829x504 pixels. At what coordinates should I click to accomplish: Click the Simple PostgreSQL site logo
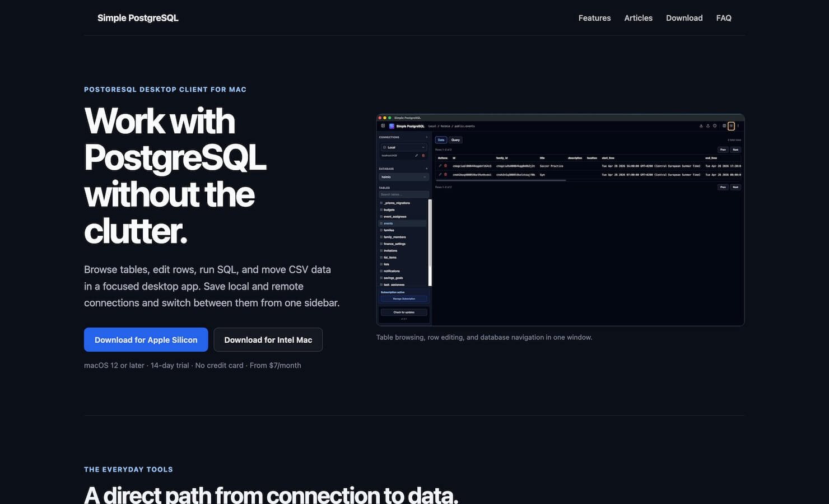[138, 18]
